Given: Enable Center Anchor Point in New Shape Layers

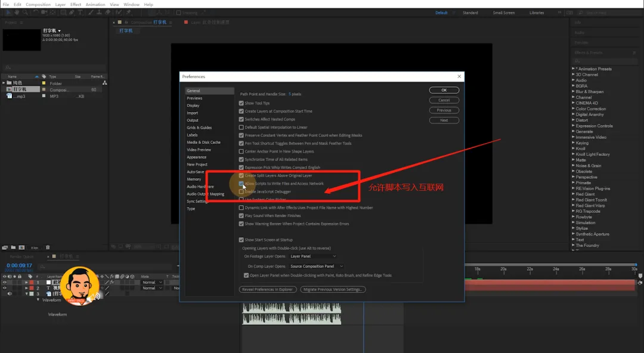Looking at the screenshot, I should pyautogui.click(x=241, y=151).
